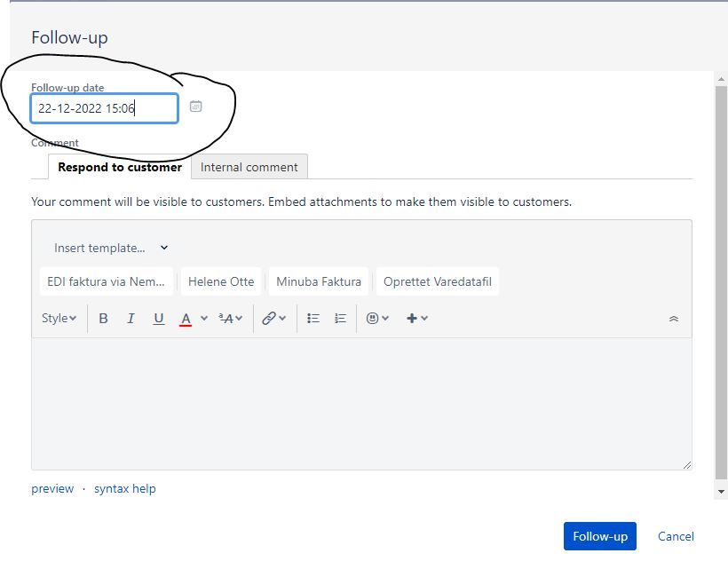The height and width of the screenshot is (569, 728).
Task: Submit with the Follow-up button
Action: coord(600,536)
